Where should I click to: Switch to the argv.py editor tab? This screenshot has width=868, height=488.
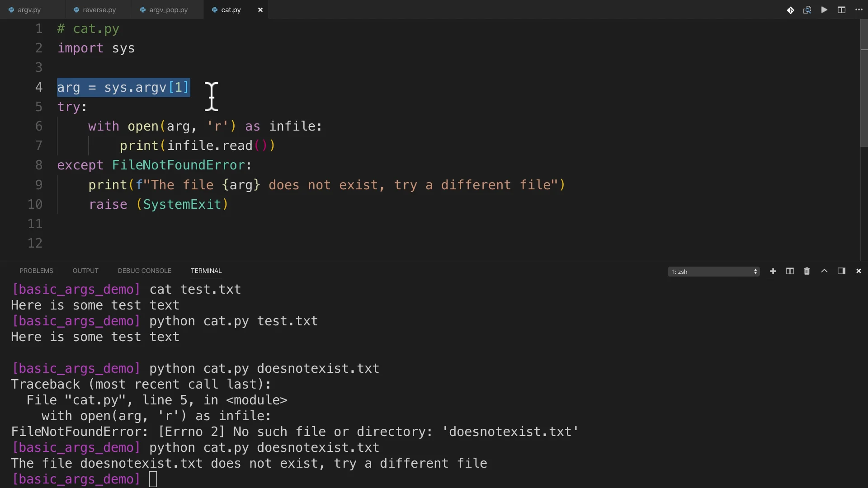(29, 10)
